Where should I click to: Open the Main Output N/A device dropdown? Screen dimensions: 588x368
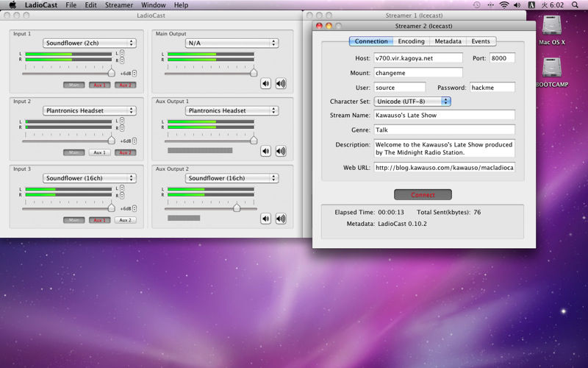(232, 43)
